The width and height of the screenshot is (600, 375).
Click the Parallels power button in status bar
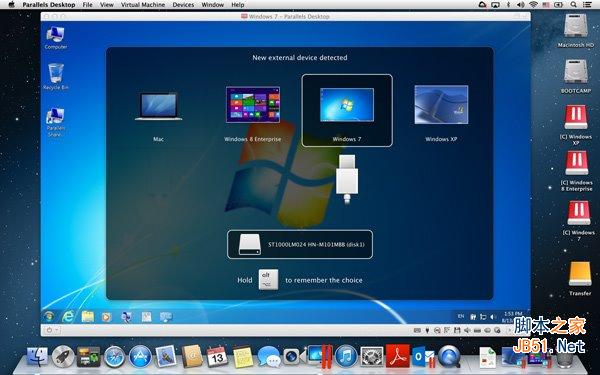coord(49,330)
